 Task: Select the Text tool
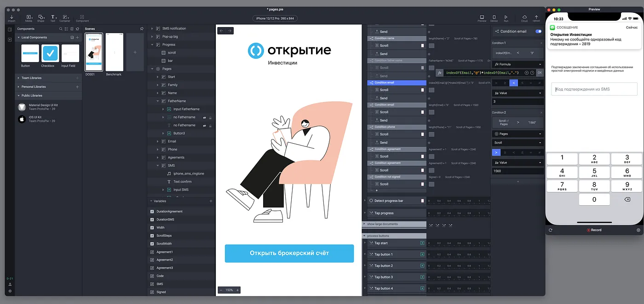coord(53,18)
